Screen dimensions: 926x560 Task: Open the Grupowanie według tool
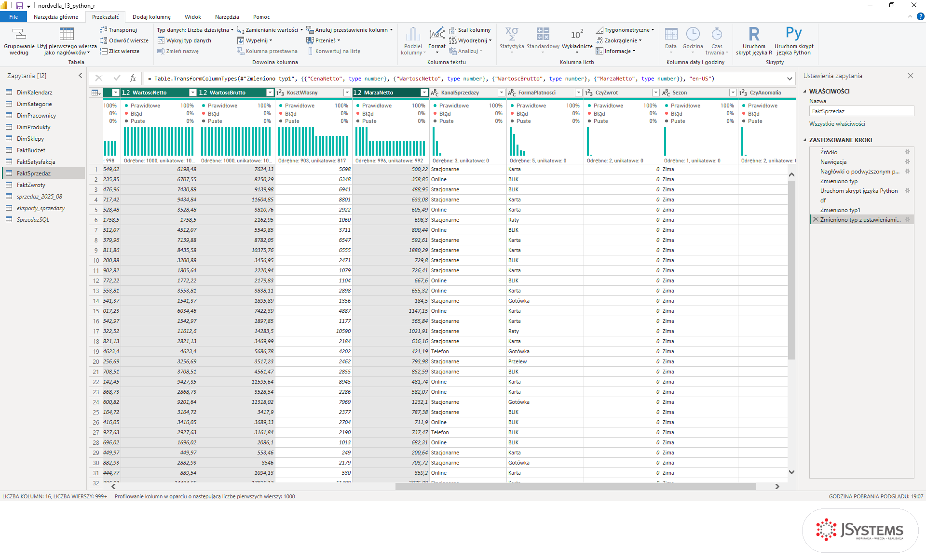click(19, 41)
